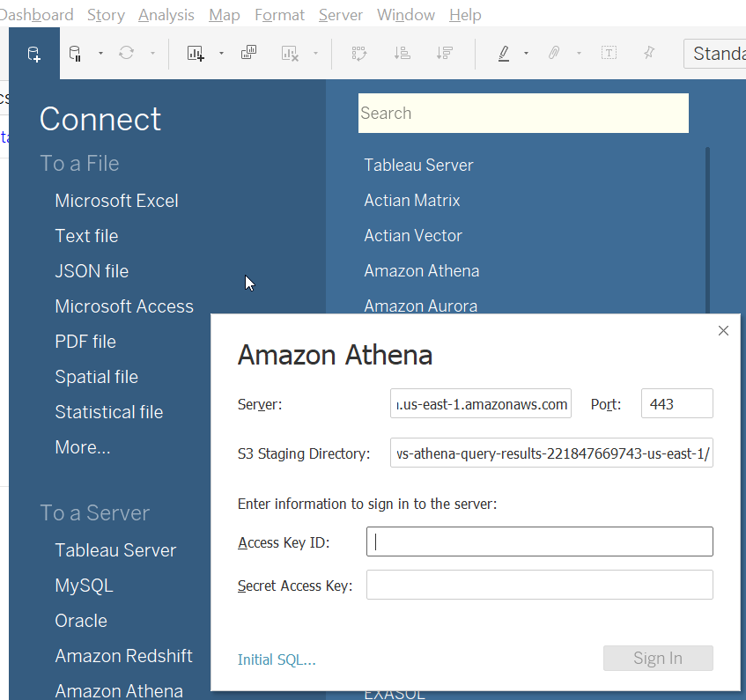
Task: Click the Sort Descending icon
Action: point(445,53)
